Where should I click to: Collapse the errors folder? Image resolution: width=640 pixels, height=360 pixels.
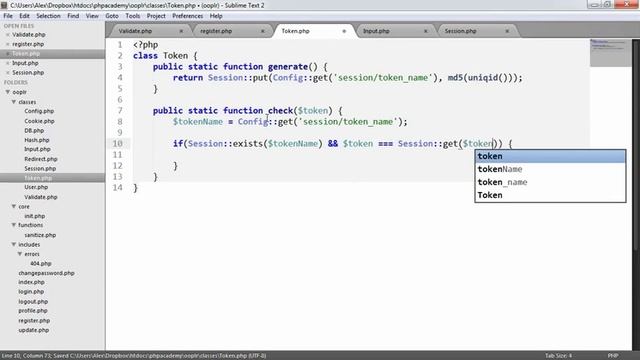click(20, 254)
